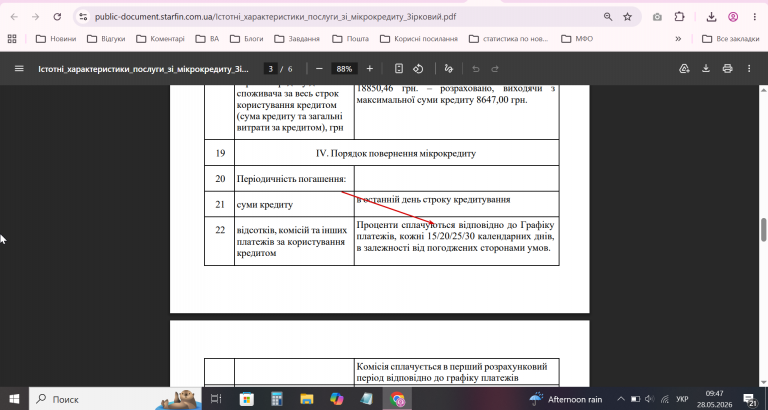Toggle the PDF sidebar hamburger menu
Viewport: 768px width, 410px height.
19,69
